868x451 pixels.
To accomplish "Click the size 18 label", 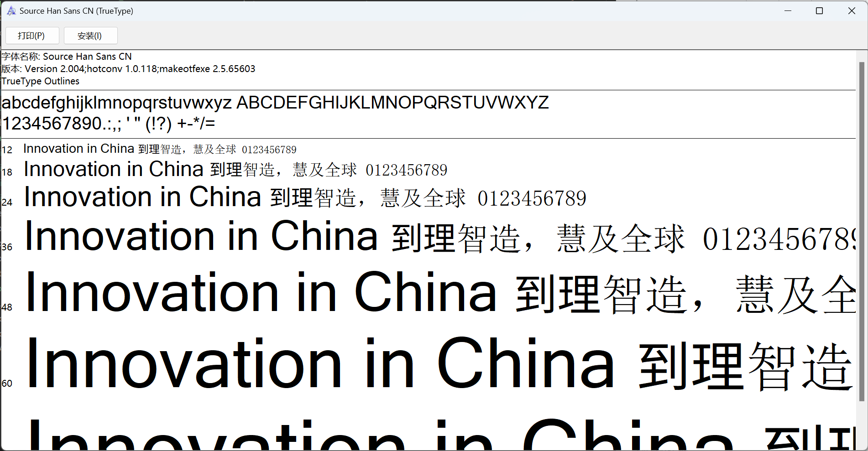I will click(7, 172).
